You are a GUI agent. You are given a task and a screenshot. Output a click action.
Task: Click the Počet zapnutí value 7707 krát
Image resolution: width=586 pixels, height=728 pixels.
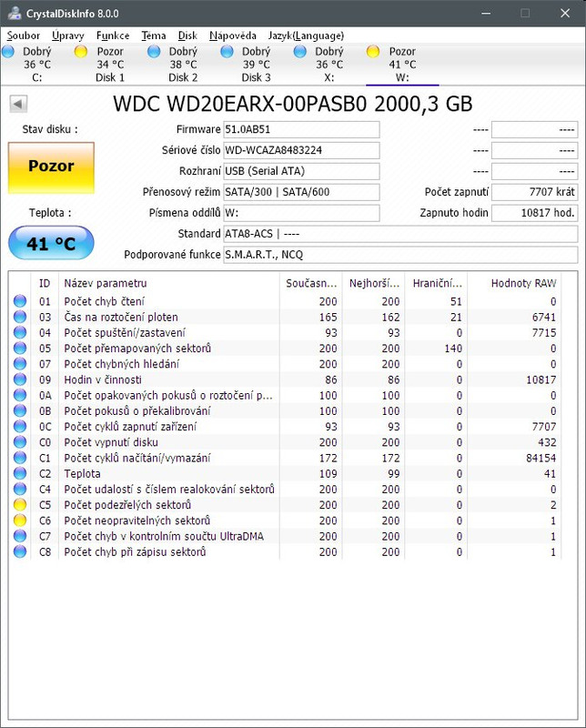coord(534,192)
